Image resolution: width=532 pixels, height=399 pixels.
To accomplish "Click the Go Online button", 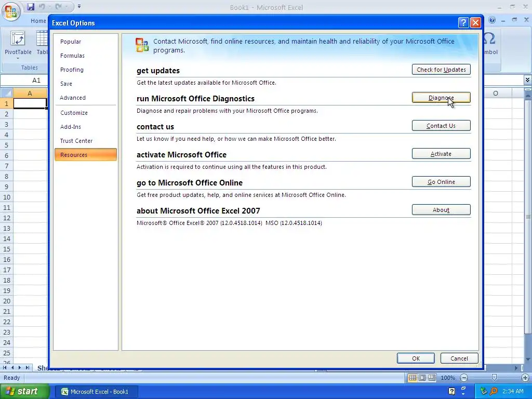I will click(x=441, y=182).
